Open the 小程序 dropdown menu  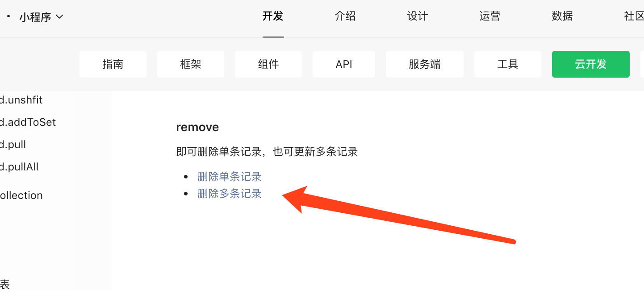pos(41,17)
